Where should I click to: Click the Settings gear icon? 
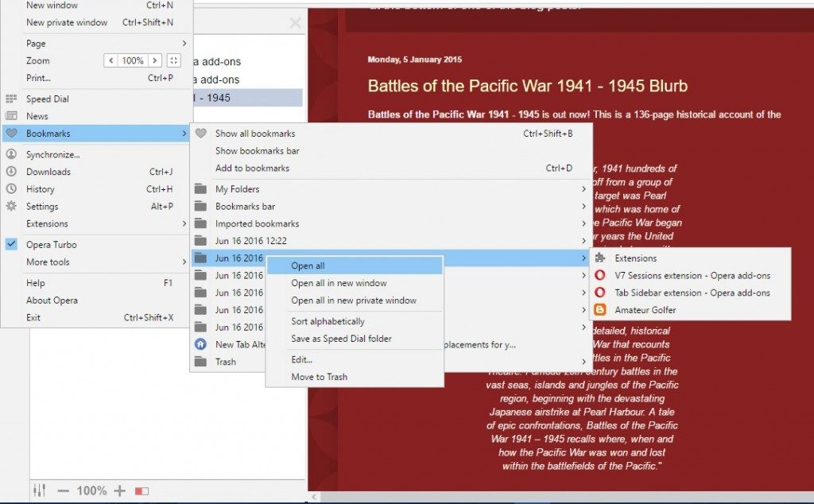coord(11,206)
